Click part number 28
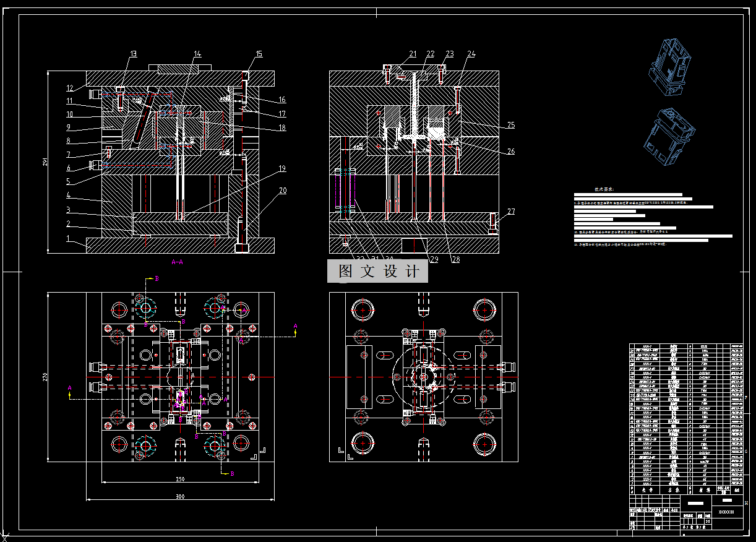Screen dimensions: 756x542 pos(456,260)
